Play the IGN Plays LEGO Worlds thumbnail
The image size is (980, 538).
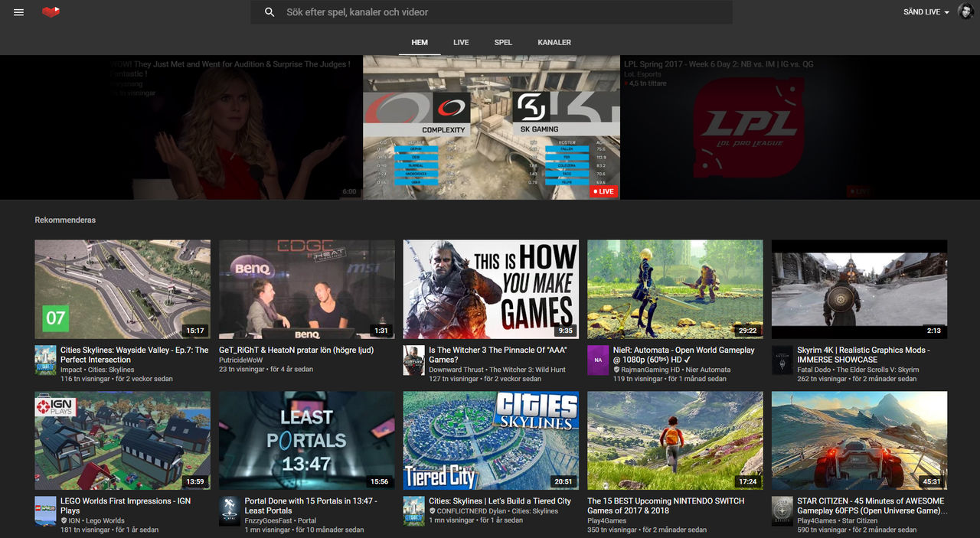(122, 441)
